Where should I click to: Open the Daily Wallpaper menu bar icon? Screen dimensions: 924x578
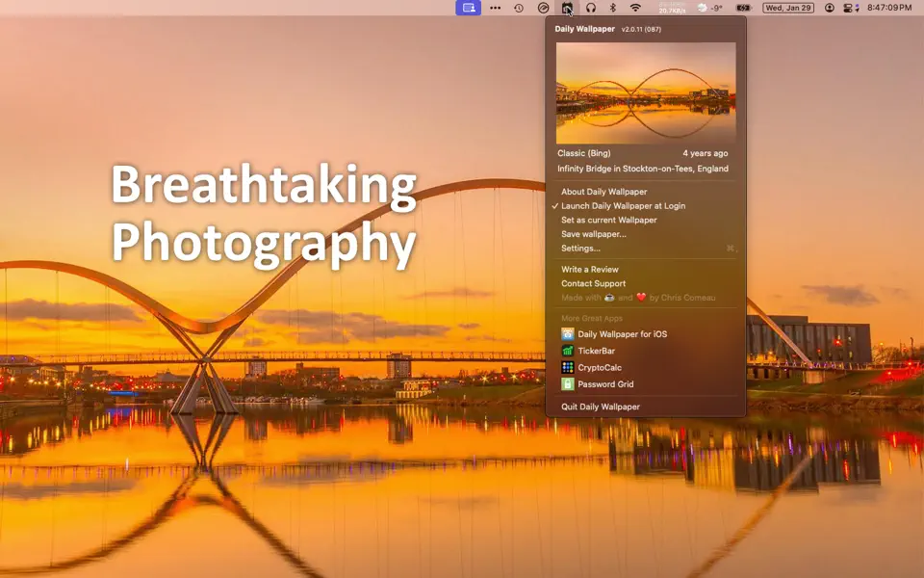[568, 8]
